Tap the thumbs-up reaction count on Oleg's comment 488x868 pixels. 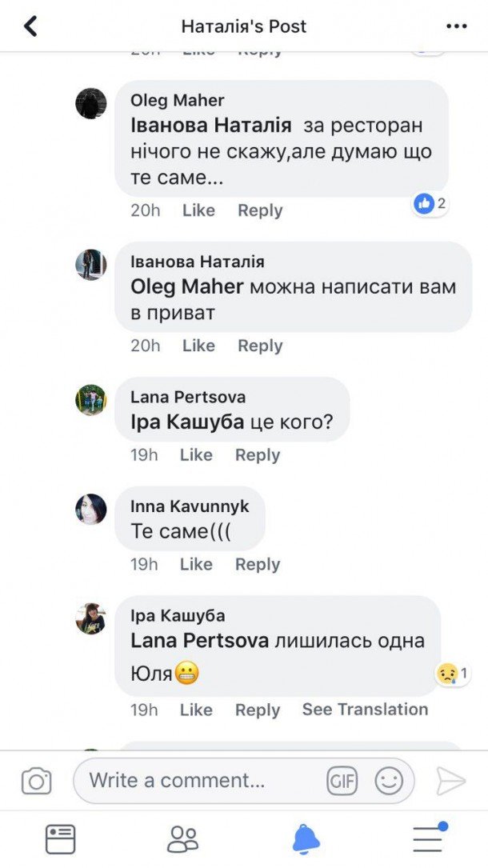(430, 204)
